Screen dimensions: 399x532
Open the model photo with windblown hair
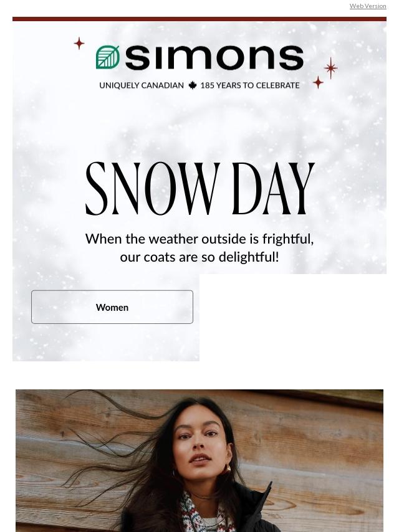(199, 461)
